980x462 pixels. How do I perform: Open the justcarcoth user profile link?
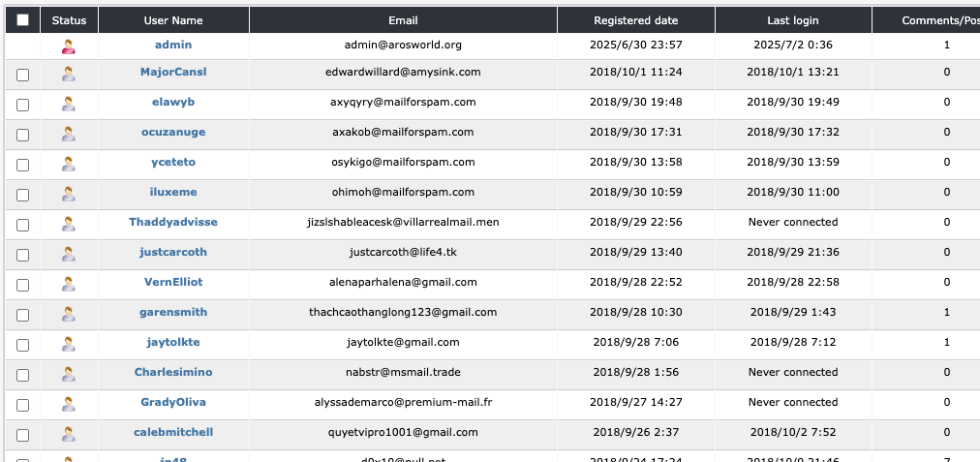click(173, 252)
